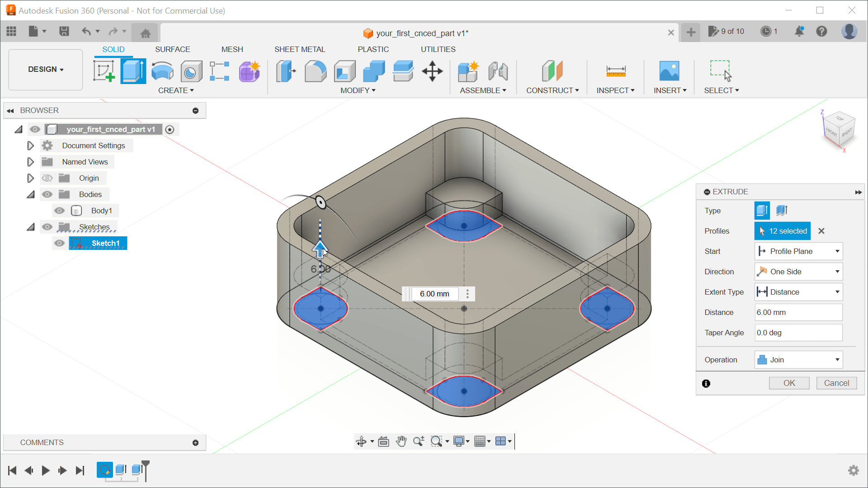Click the Move/Copy tool icon

432,71
